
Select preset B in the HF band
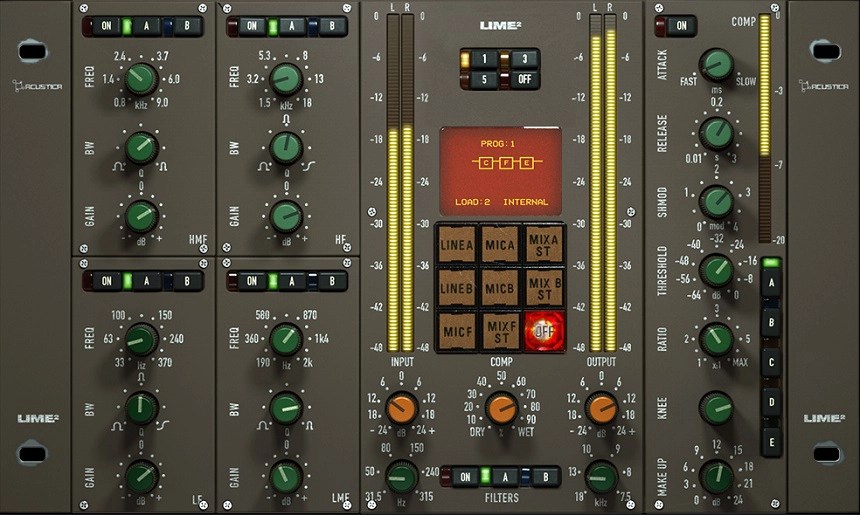pyautogui.click(x=332, y=26)
